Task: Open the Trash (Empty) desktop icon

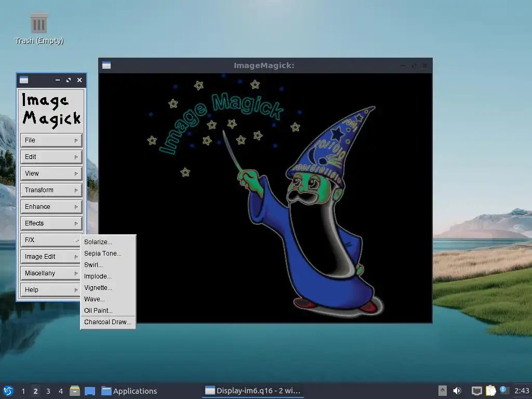Action: click(x=39, y=29)
